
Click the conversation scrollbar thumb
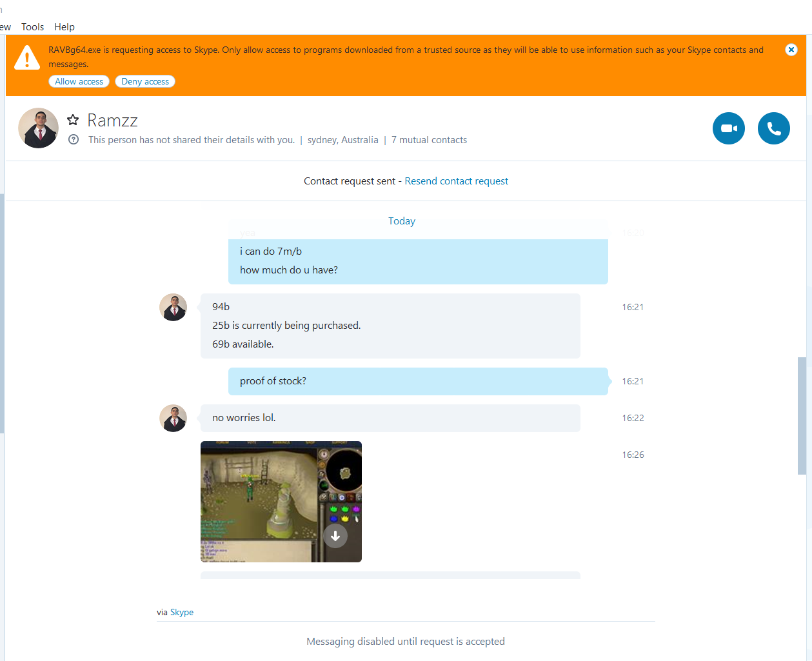802,416
